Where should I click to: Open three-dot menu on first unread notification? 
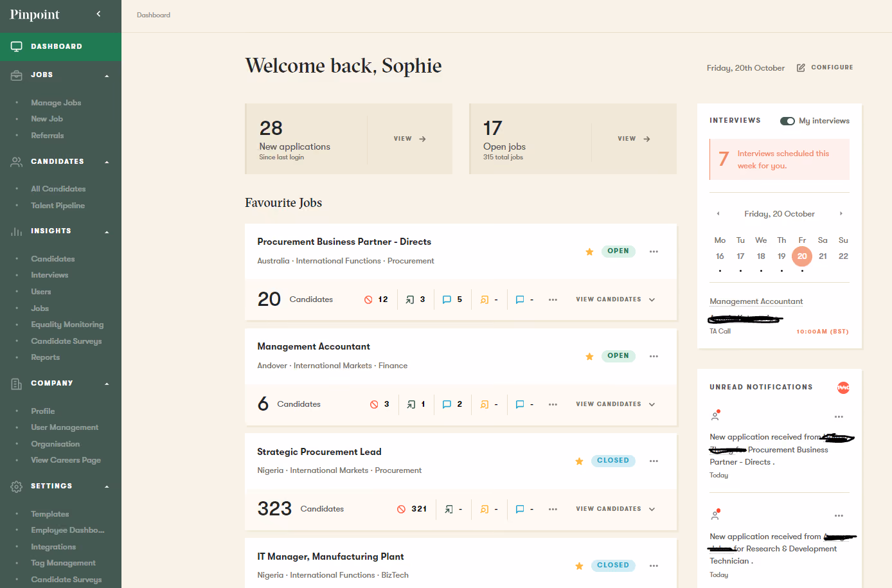(839, 416)
